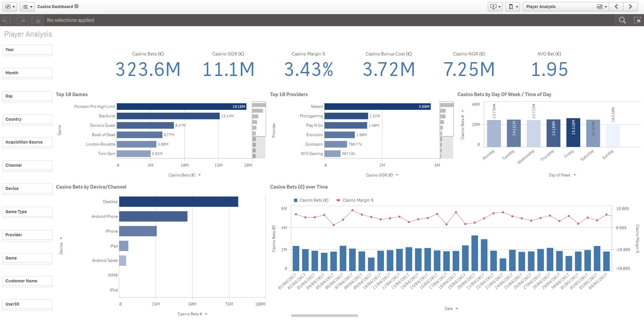Toggle the Casino Bets (€) legend entry
The height and width of the screenshot is (320, 644).
313,200
